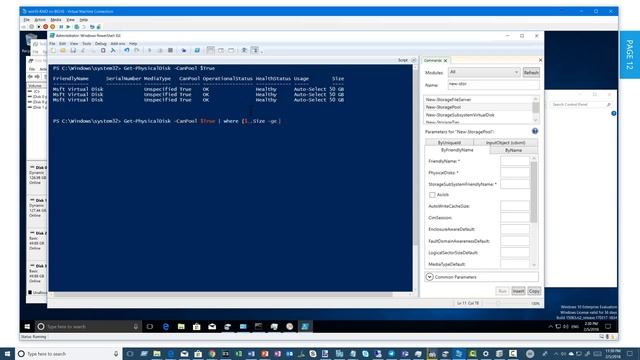
Task: Click the red Shut Down icon in VM toolbar
Action: (45, 27)
